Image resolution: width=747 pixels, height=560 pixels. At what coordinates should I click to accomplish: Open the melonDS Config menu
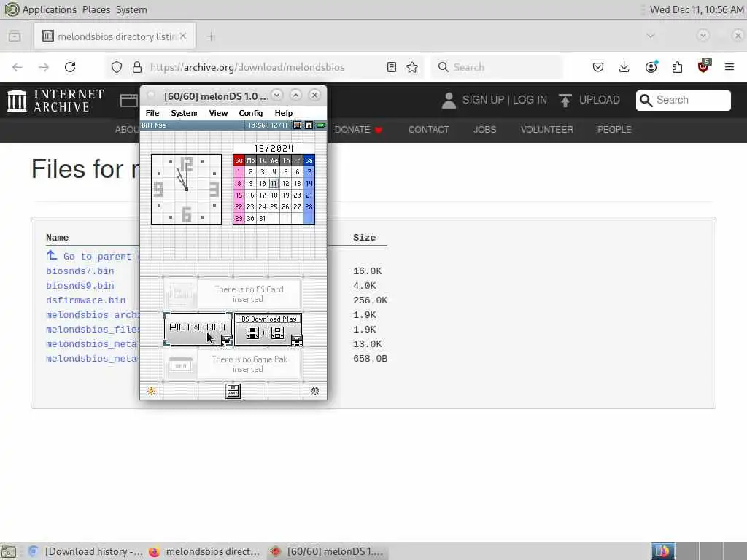[251, 113]
